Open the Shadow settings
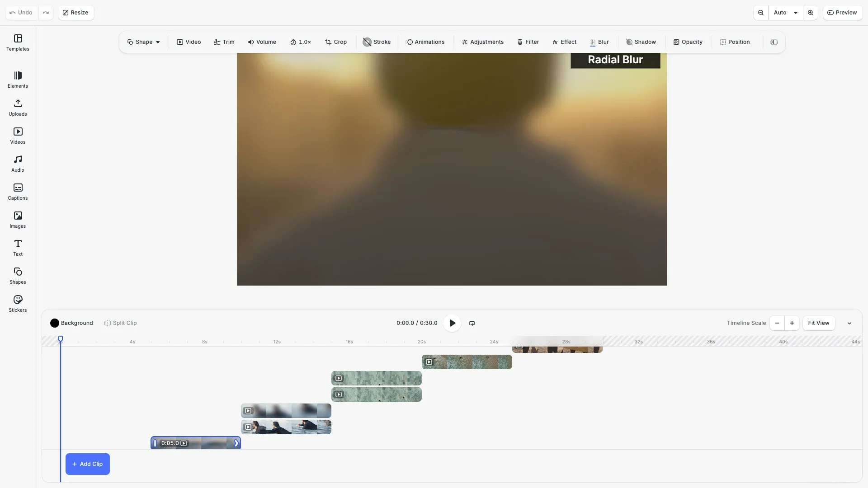The width and height of the screenshot is (868, 488). tap(641, 42)
